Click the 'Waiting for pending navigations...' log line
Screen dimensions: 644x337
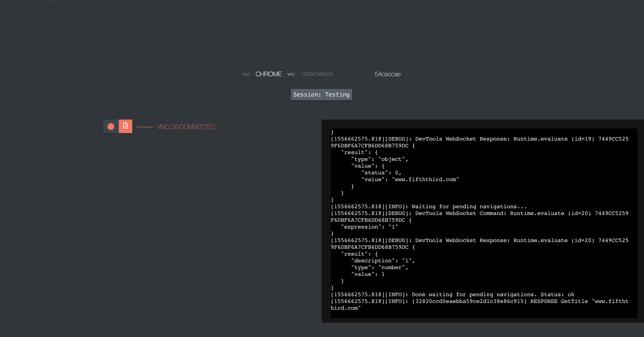pyautogui.click(x=429, y=207)
